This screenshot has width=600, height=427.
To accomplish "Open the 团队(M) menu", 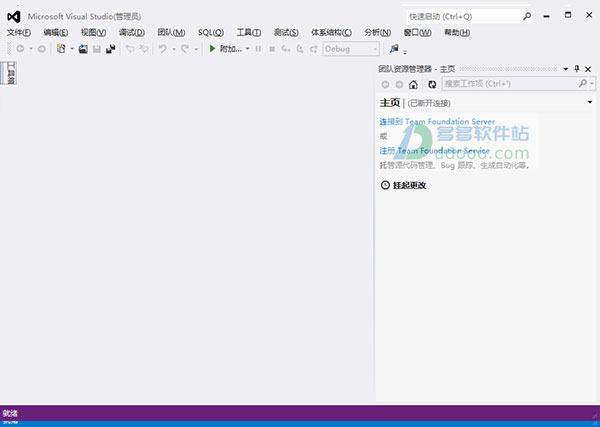I will pos(171,33).
